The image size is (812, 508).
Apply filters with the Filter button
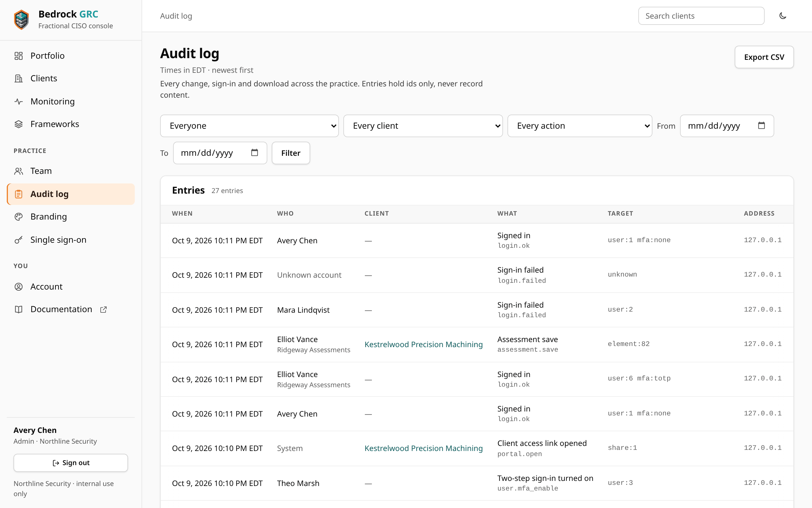(x=291, y=153)
